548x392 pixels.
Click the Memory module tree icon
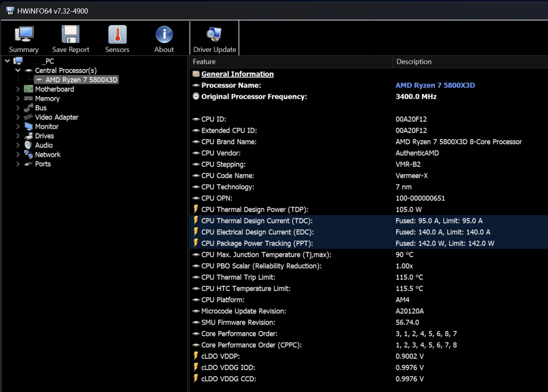point(28,99)
